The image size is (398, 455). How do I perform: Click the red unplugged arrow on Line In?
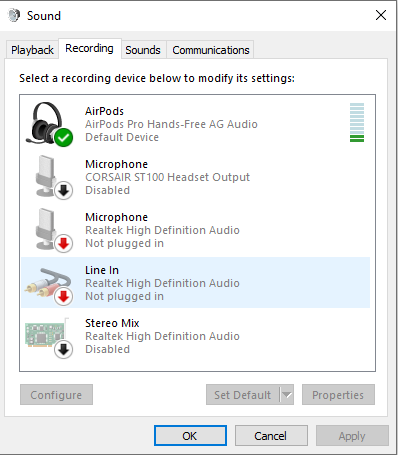click(64, 296)
